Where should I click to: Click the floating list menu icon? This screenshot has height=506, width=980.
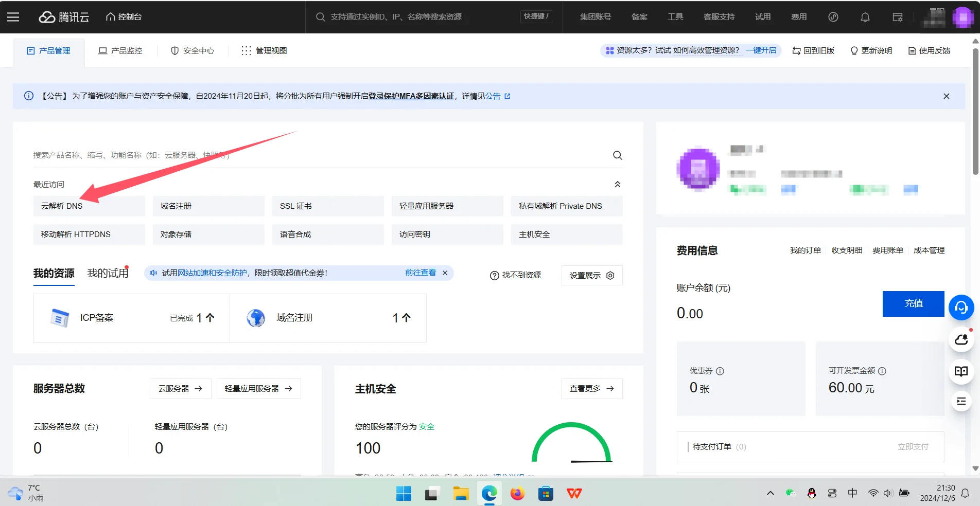click(961, 401)
